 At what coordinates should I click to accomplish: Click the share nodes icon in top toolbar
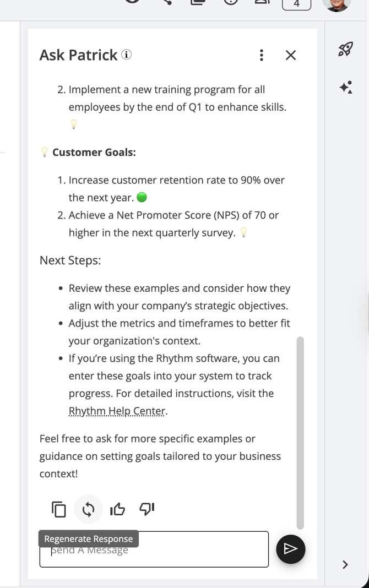(x=167, y=2)
